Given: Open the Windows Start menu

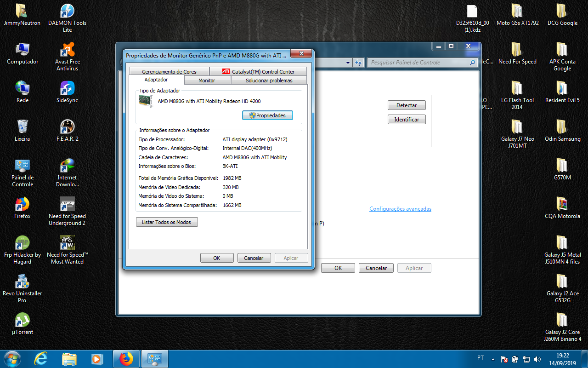Looking at the screenshot, I should 11,359.
